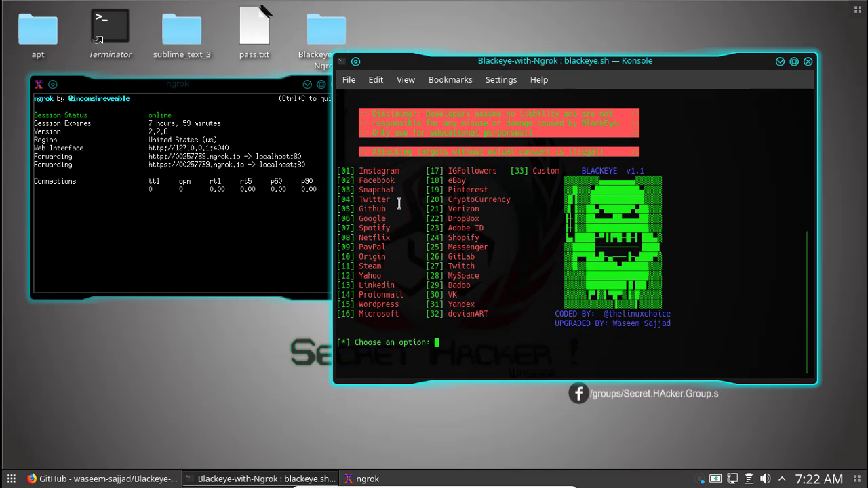Open the clipboard tray icon
The height and width of the screenshot is (488, 868).
click(749, 479)
